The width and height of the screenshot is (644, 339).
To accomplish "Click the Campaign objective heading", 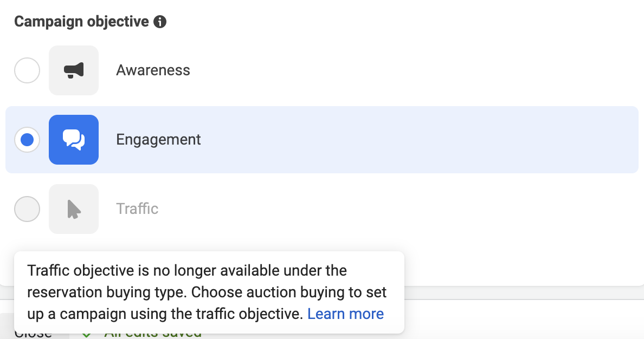I will point(81,21).
